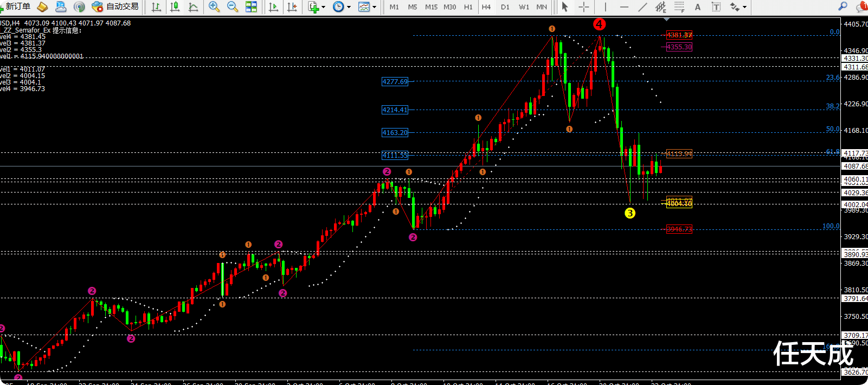The image size is (868, 385).
Task: Open the search magnifier in toolbar
Action: coord(843,7)
